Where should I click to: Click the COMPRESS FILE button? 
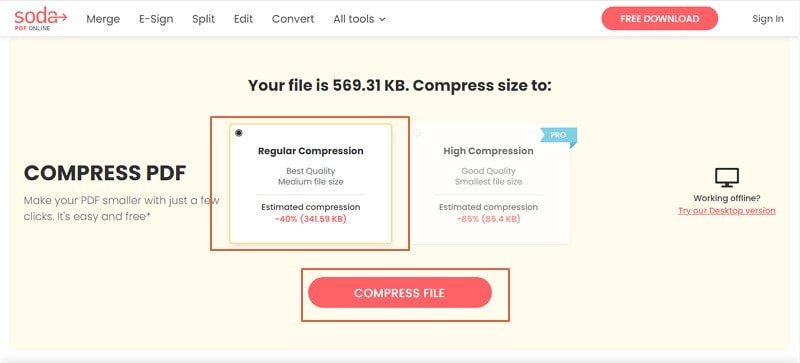point(399,293)
